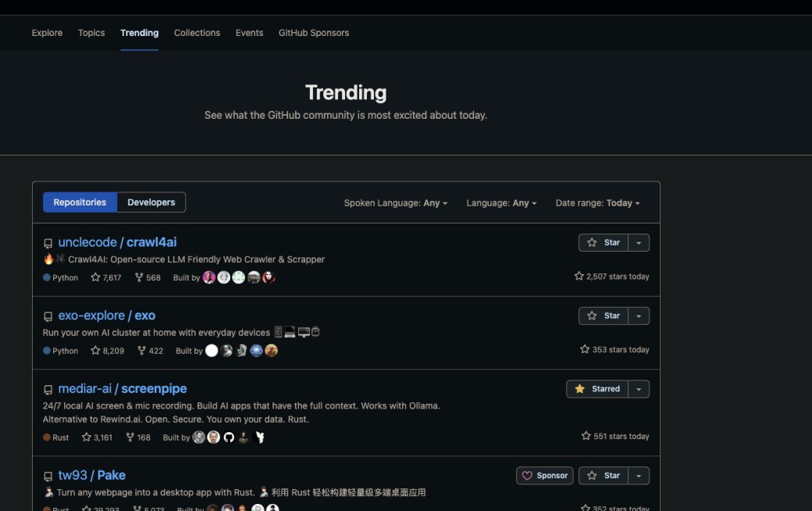Open tw93 / Pake repository link
The height and width of the screenshot is (511, 812).
coord(91,475)
